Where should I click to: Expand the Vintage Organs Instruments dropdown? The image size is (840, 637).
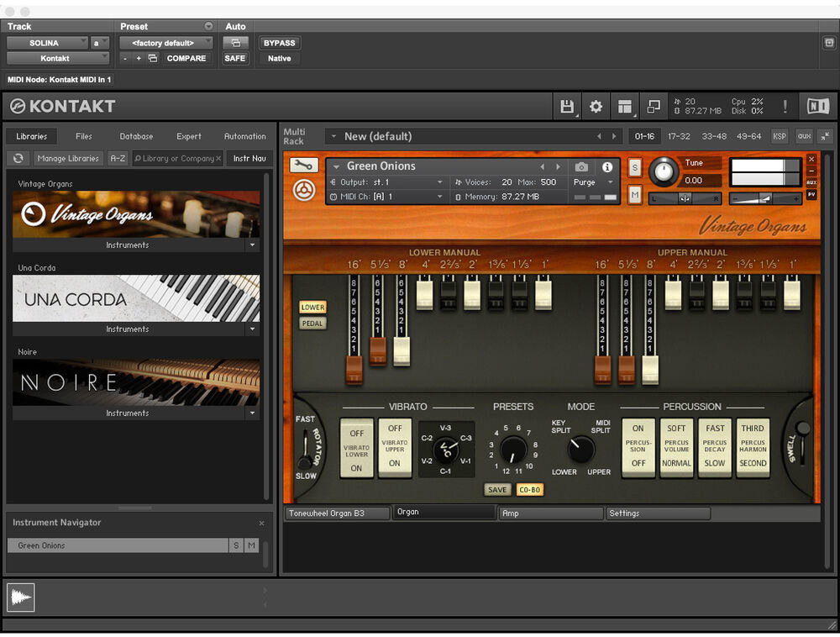coord(252,245)
